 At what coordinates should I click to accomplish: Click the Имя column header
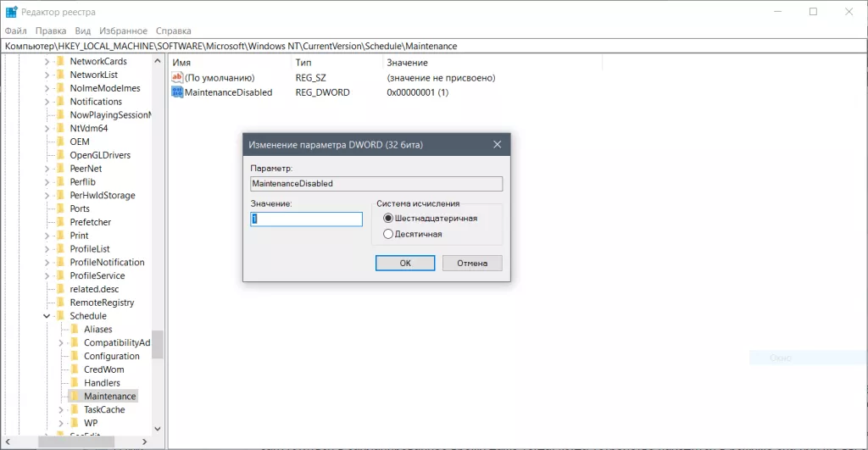point(181,63)
